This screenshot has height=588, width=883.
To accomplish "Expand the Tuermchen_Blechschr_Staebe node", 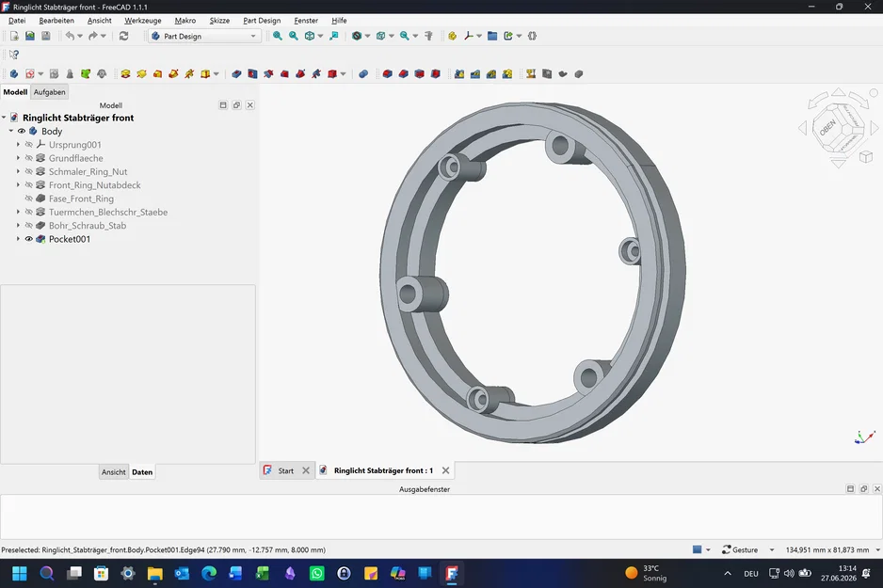I will (18, 212).
